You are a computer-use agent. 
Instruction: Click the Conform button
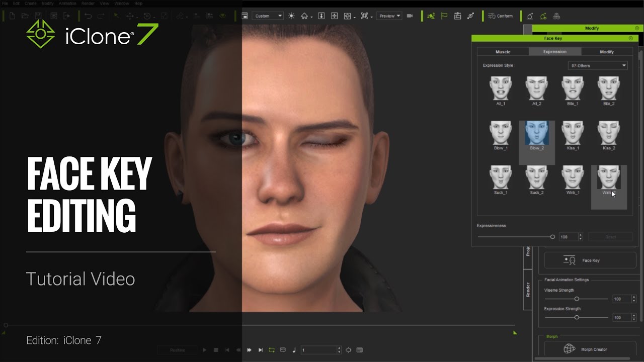pyautogui.click(x=501, y=16)
